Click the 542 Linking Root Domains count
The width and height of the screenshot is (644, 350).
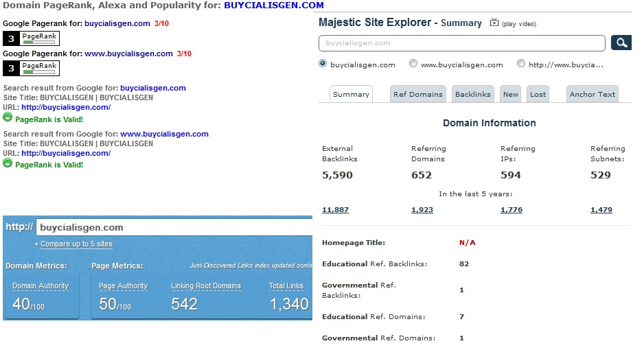185,304
